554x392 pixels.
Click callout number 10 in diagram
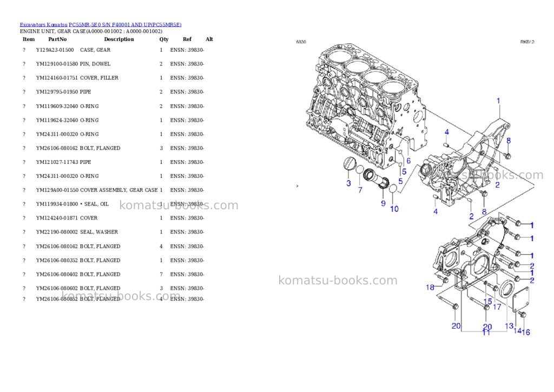(x=394, y=209)
